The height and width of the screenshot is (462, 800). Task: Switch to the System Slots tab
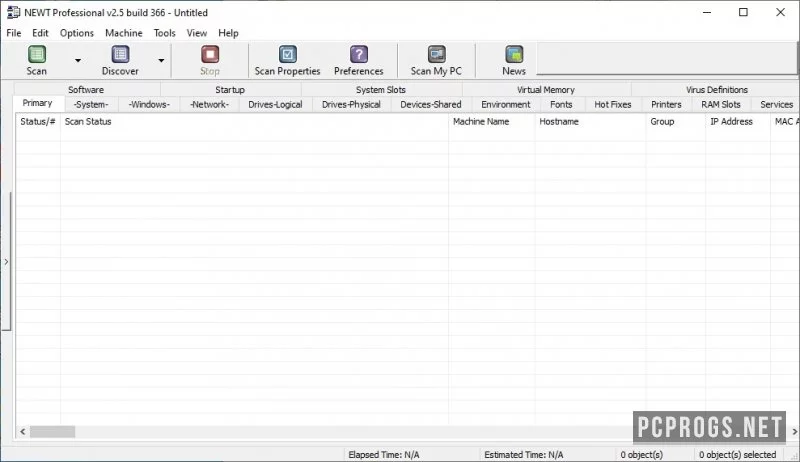pos(381,90)
